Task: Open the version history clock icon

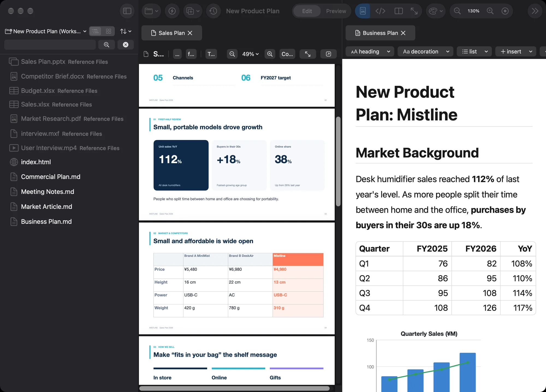Action: coord(213,11)
